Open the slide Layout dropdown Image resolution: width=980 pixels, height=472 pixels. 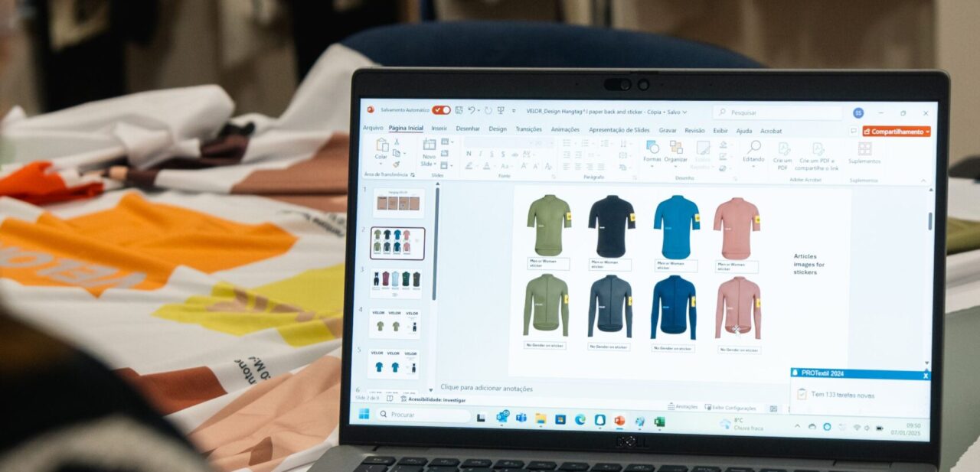(445, 142)
